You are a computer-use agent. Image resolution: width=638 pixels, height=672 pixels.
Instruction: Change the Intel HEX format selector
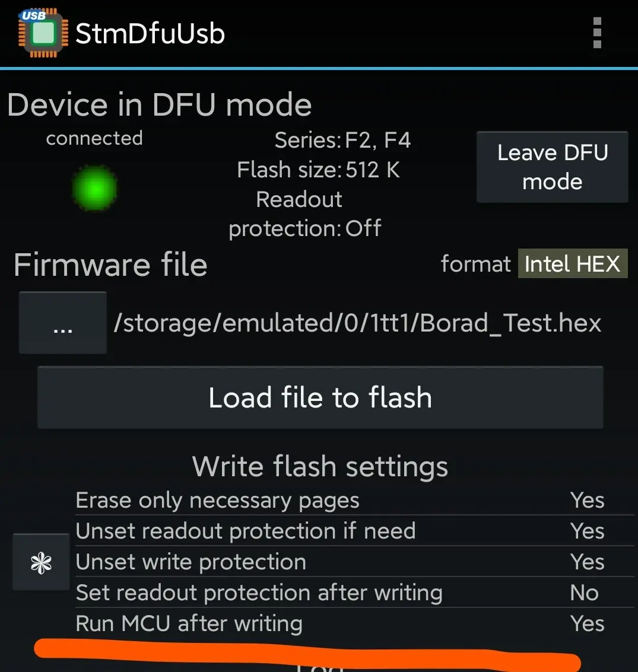[x=572, y=264]
